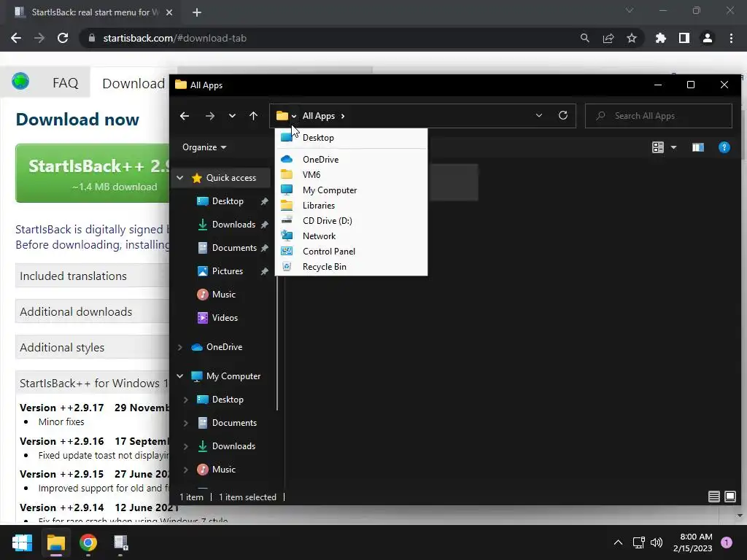
Task: Select OneDrive in the navigation pane
Action: [224, 347]
